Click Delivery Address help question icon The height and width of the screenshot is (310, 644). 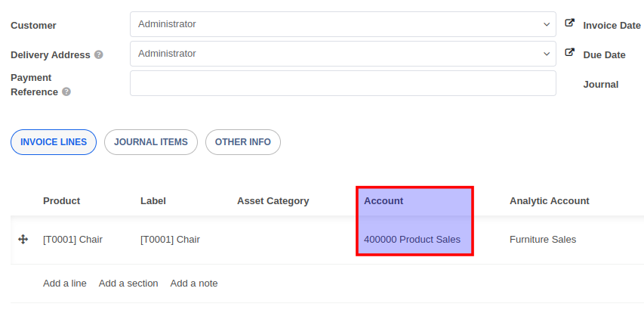coord(99,55)
